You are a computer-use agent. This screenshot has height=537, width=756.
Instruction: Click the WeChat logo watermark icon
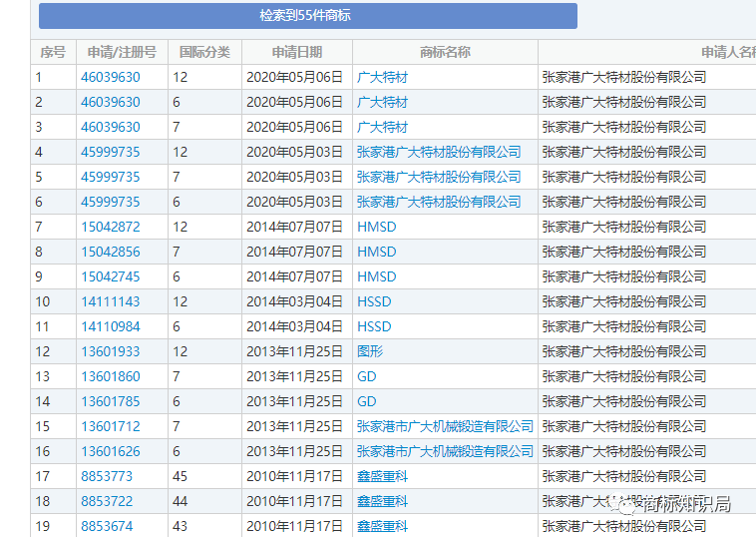click(x=628, y=505)
